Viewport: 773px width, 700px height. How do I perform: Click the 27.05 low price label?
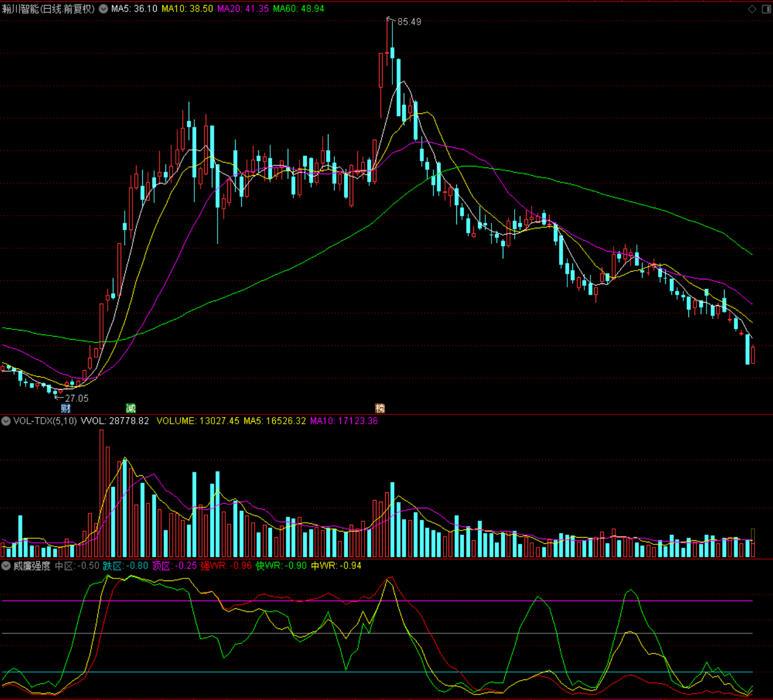[x=77, y=398]
